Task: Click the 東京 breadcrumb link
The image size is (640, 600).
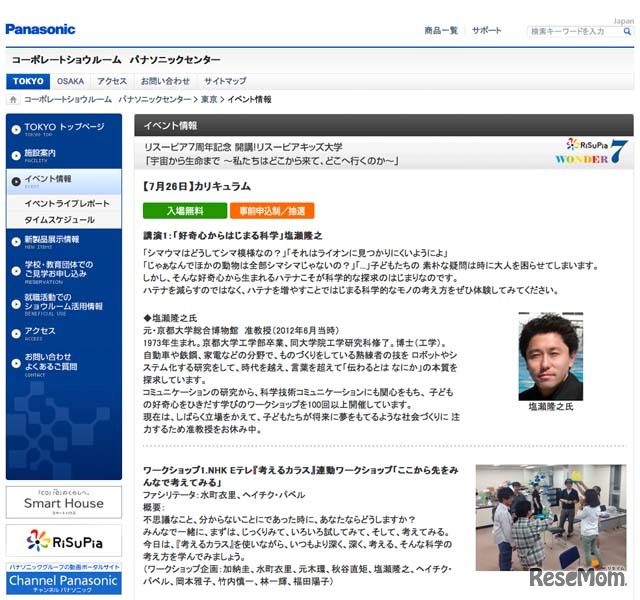Action: pyautogui.click(x=209, y=99)
